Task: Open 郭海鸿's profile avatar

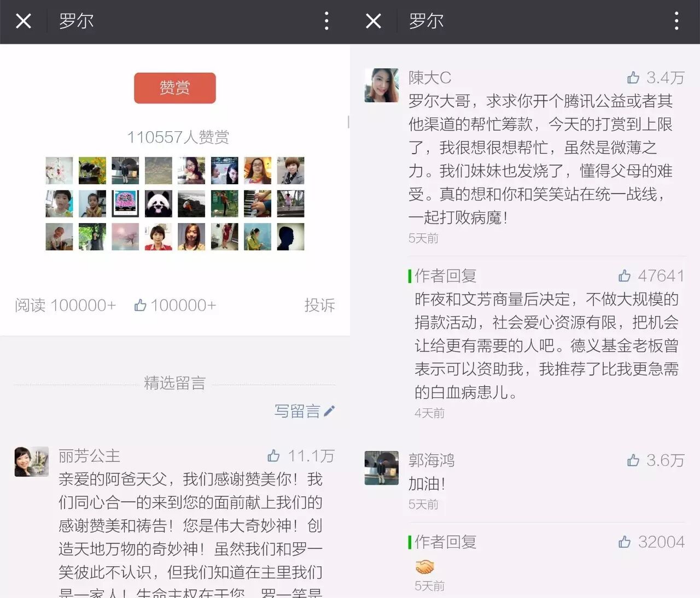Action: click(381, 468)
